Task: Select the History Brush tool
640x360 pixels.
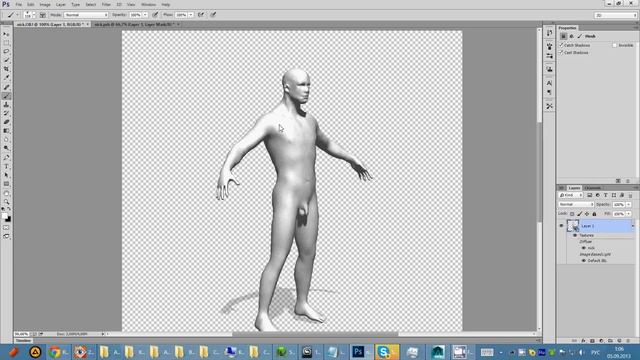Action: (x=6, y=113)
